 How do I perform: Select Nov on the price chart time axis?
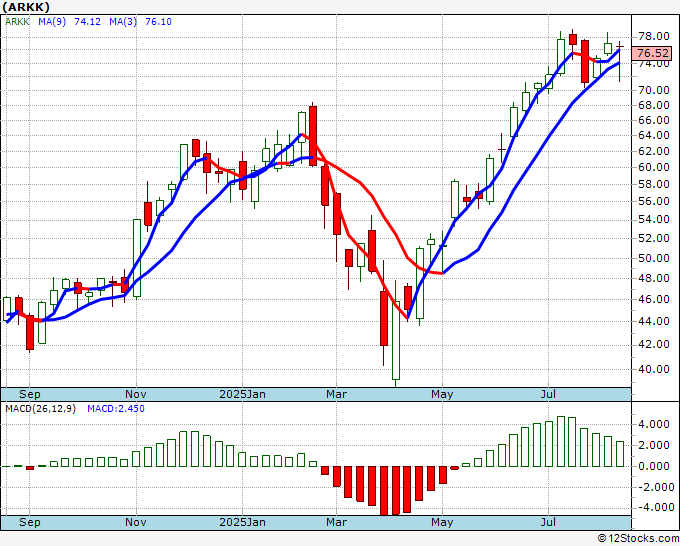point(136,394)
